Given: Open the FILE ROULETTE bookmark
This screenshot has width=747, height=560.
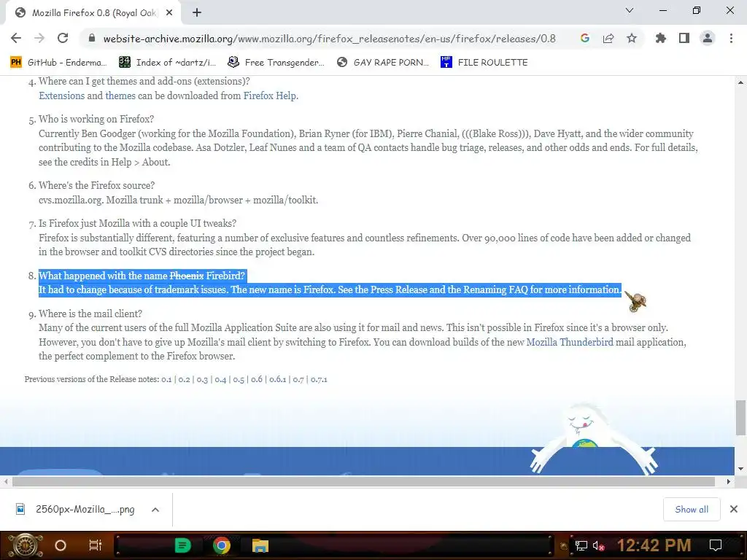Looking at the screenshot, I should (484, 63).
